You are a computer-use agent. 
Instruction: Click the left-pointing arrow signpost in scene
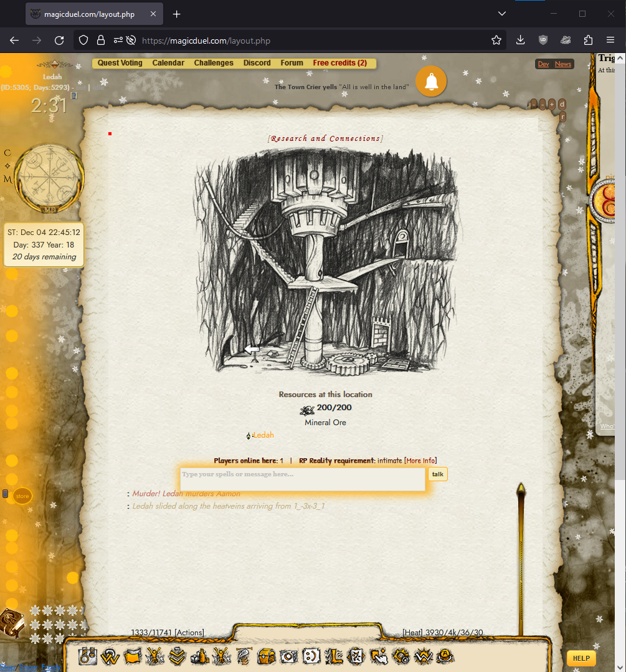252,350
